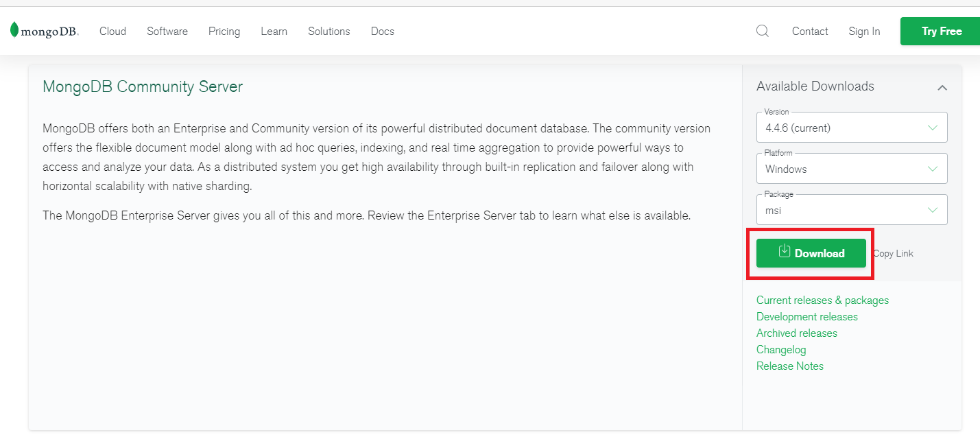Click the Contact link

pos(810,31)
